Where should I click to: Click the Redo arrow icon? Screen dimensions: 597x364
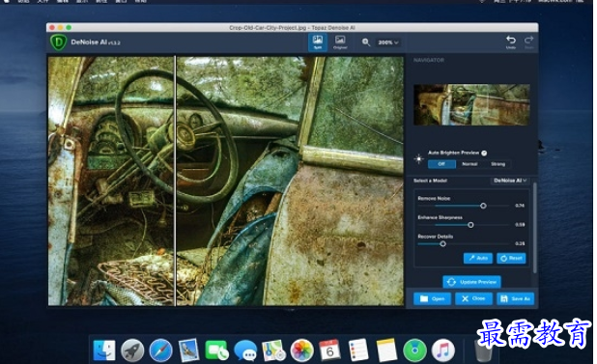click(528, 42)
